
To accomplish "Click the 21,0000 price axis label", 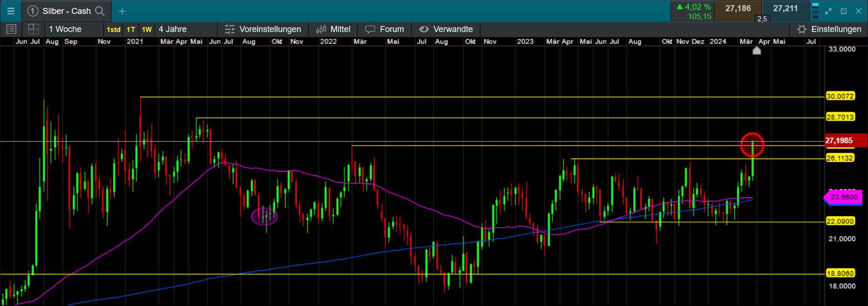I will [842, 239].
